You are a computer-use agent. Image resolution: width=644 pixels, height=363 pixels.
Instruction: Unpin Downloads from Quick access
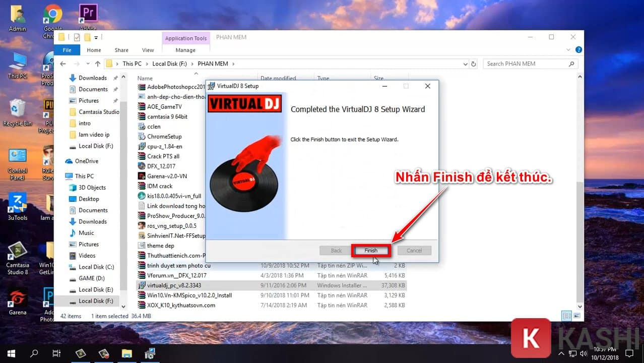(115, 78)
